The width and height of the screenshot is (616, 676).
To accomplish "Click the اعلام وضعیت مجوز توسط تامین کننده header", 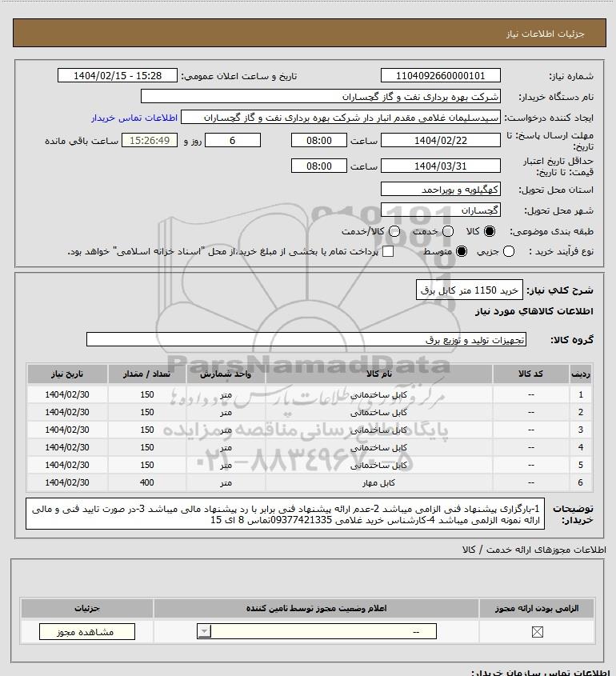I will pyautogui.click(x=317, y=608).
